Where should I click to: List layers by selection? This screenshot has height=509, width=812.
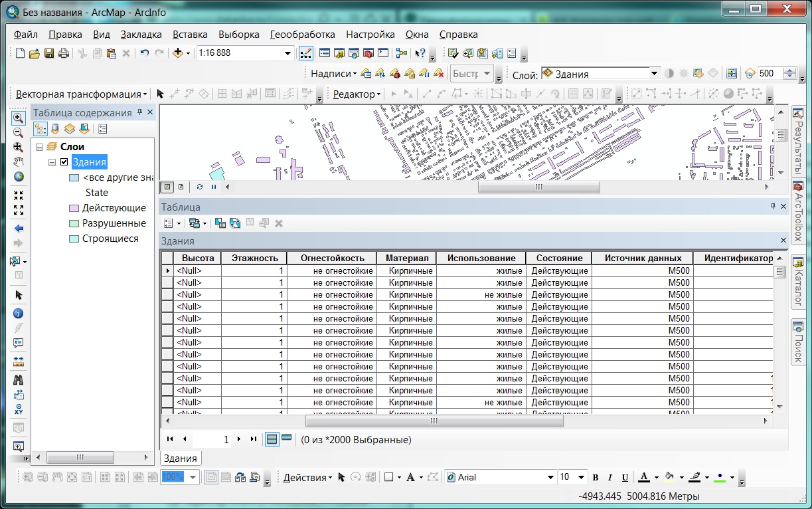click(84, 129)
